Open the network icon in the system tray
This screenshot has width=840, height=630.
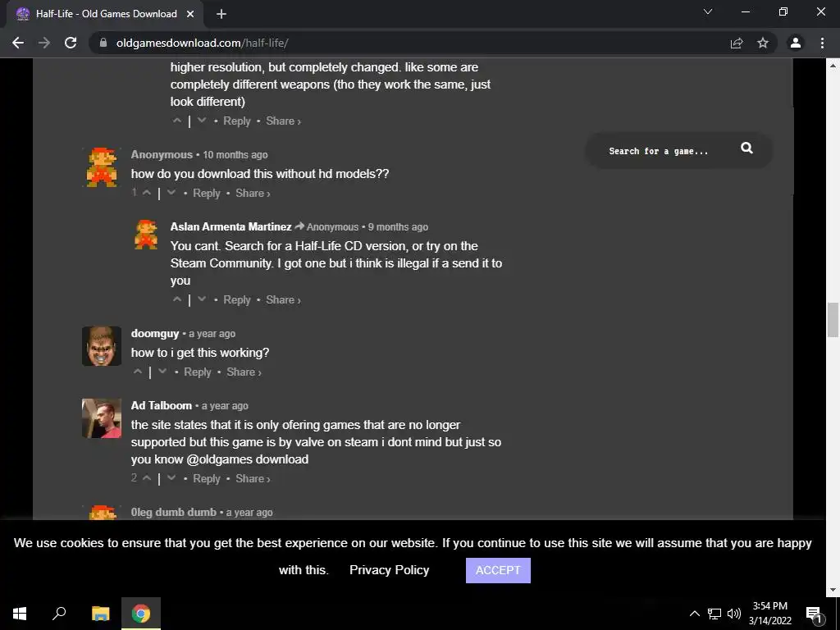pyautogui.click(x=714, y=614)
